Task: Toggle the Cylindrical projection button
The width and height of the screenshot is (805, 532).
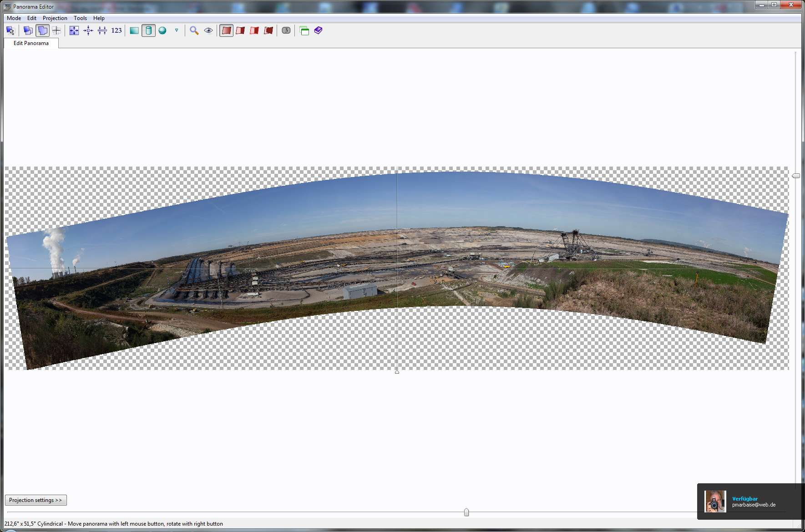Action: (148, 30)
